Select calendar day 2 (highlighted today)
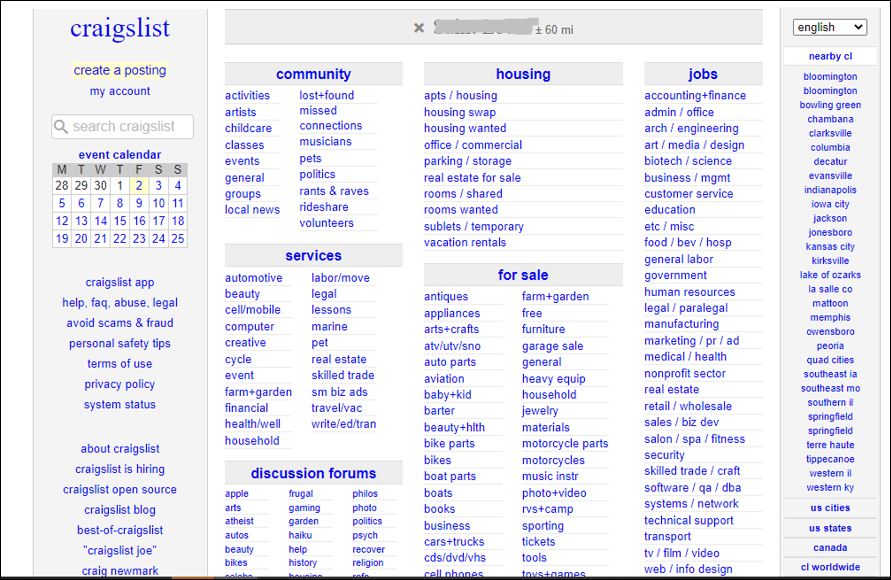 (x=139, y=185)
